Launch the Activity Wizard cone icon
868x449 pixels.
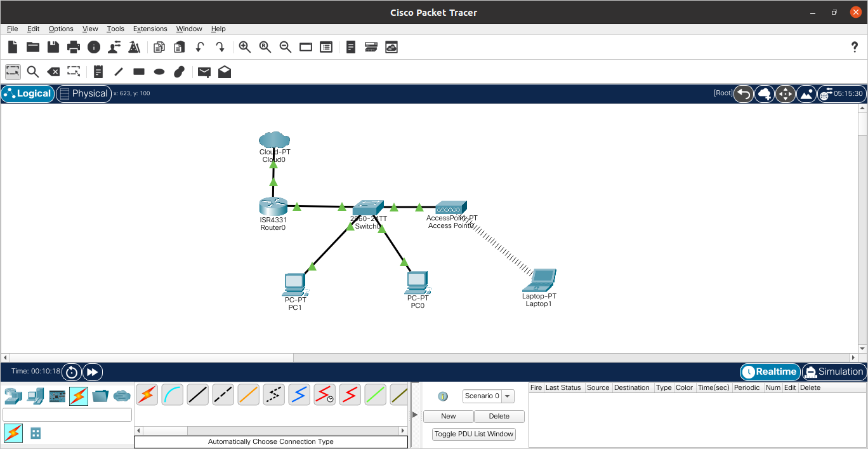(x=135, y=47)
